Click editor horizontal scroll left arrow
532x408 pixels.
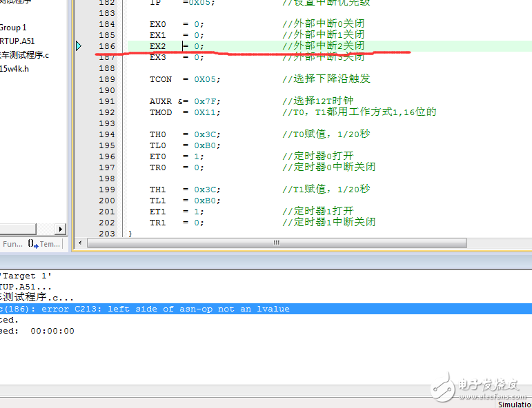click(81, 243)
